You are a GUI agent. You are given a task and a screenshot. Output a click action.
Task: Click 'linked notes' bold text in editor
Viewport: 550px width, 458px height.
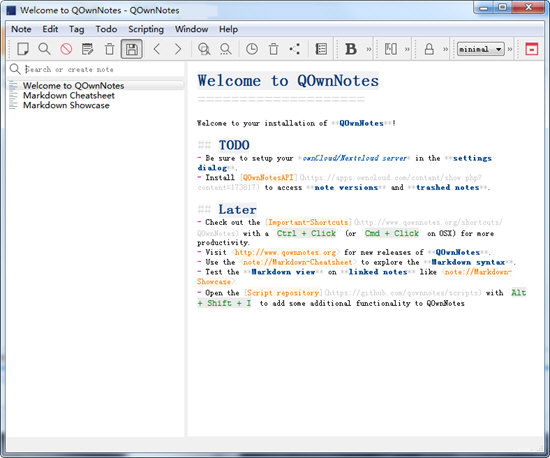click(378, 272)
